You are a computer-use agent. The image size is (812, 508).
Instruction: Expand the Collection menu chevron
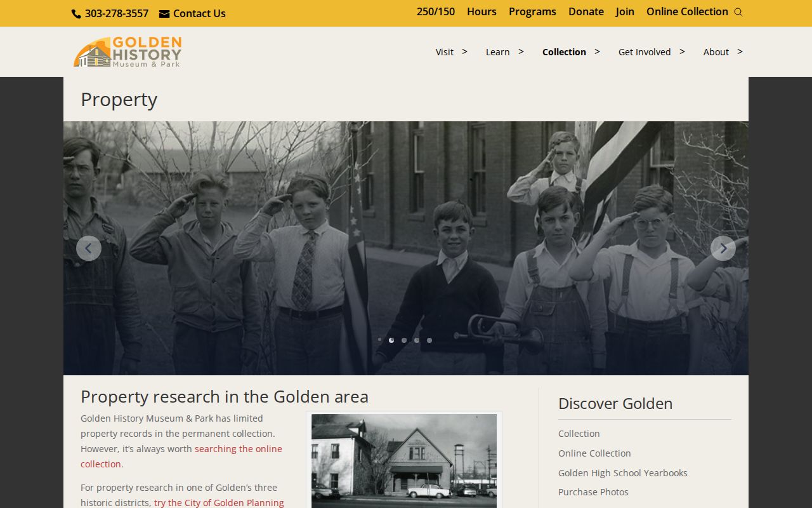pyautogui.click(x=597, y=51)
